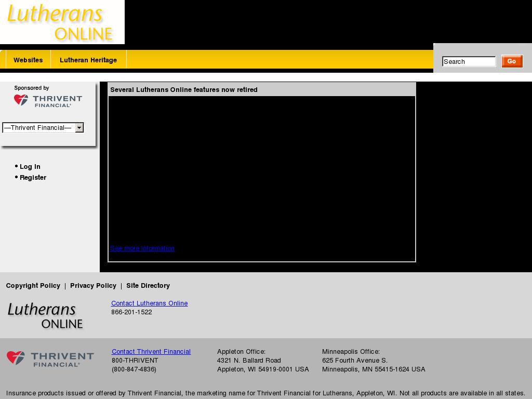Screen dimensions: 532x399
Task: Open the Copyright Policy link
Action: 33,286
